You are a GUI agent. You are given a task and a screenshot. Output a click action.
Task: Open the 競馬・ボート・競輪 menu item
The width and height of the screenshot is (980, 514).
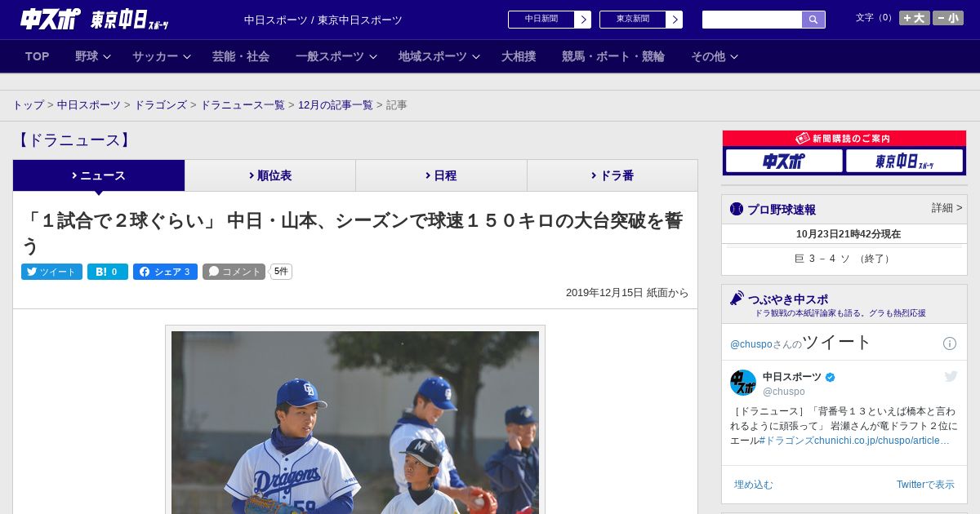(x=613, y=56)
